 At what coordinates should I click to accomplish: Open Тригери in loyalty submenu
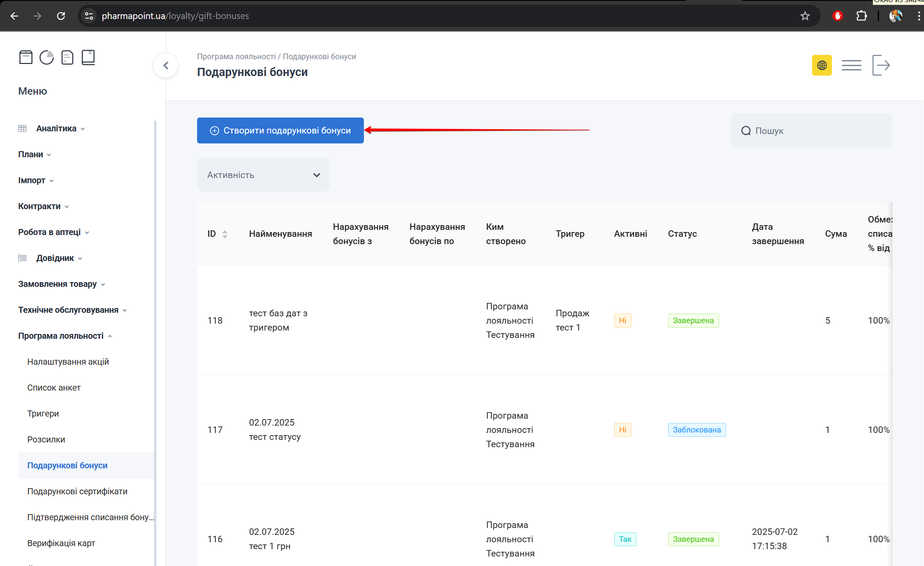[43, 413]
